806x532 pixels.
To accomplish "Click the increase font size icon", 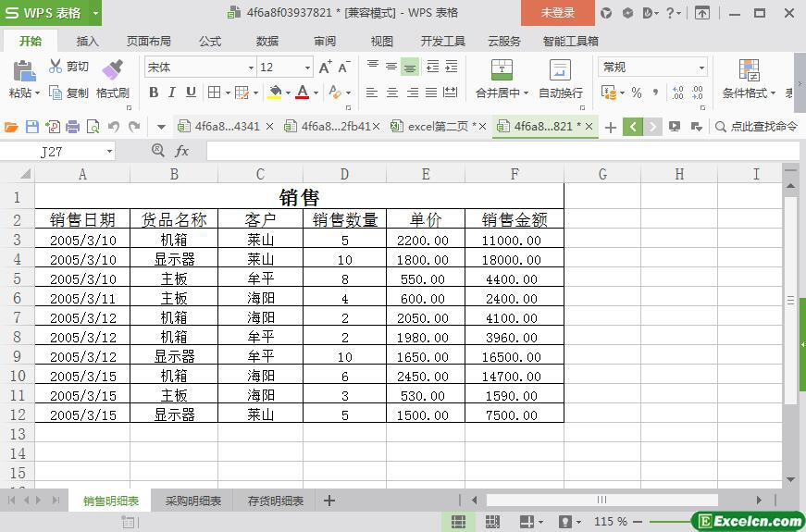I will tap(325, 67).
